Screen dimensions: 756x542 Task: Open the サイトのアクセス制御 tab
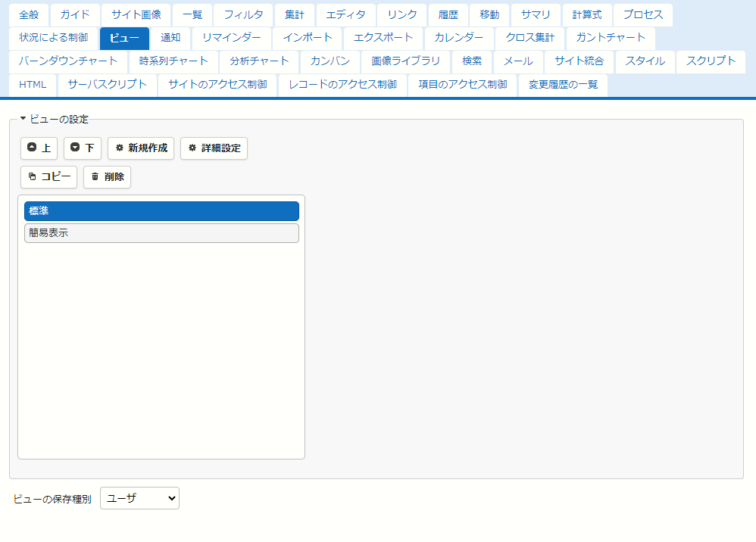217,85
